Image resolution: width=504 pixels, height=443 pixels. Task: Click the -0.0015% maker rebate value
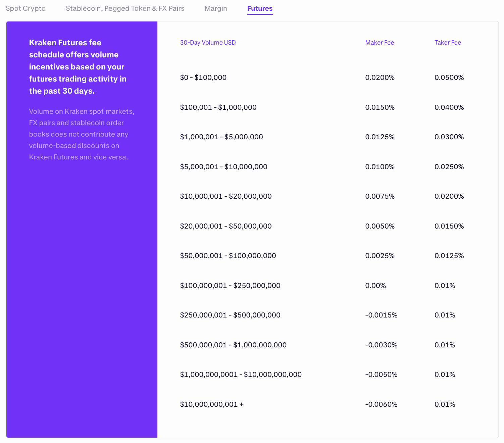click(x=381, y=315)
